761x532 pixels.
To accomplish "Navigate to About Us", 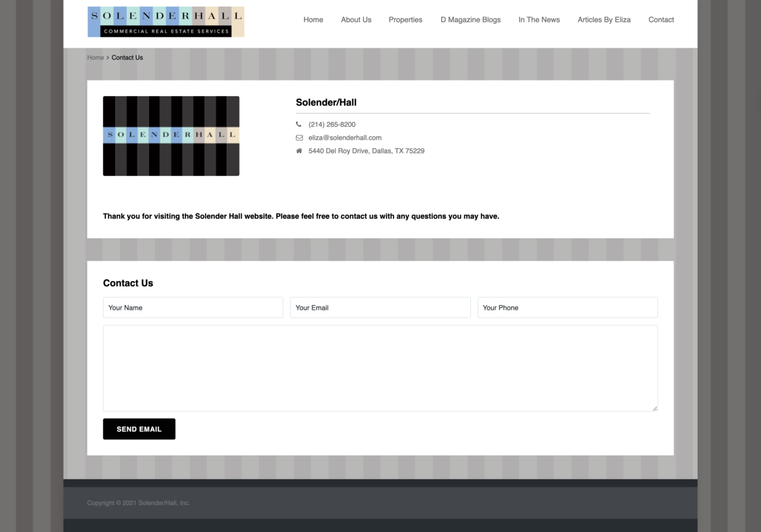I will tap(356, 20).
